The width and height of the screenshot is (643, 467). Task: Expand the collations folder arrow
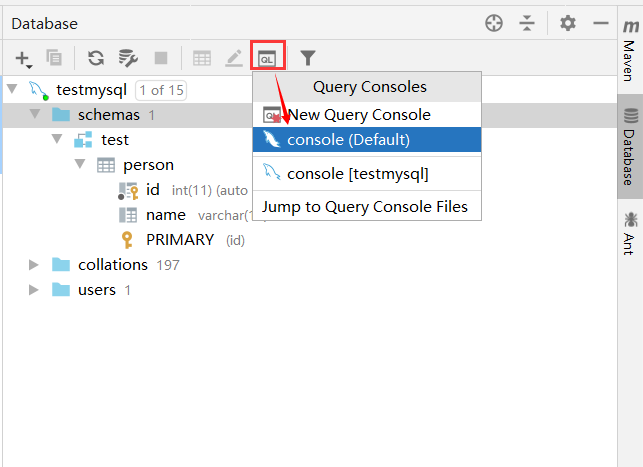[34, 265]
